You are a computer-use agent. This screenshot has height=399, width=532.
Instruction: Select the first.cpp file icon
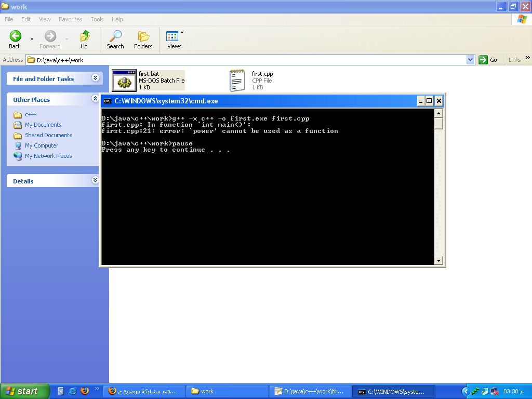(x=237, y=81)
